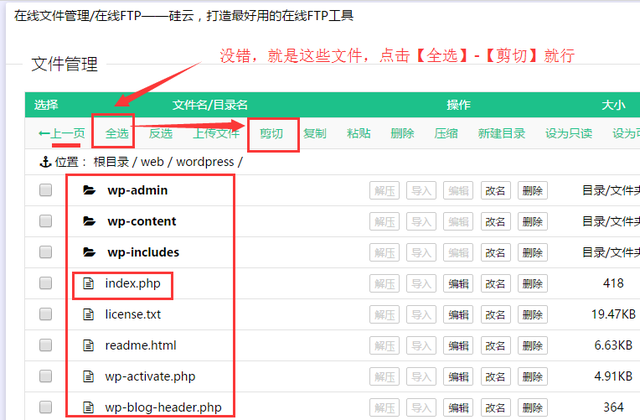Screen dimensions: 640x420
Task: Click 删除 for wp-content
Action: (532, 222)
